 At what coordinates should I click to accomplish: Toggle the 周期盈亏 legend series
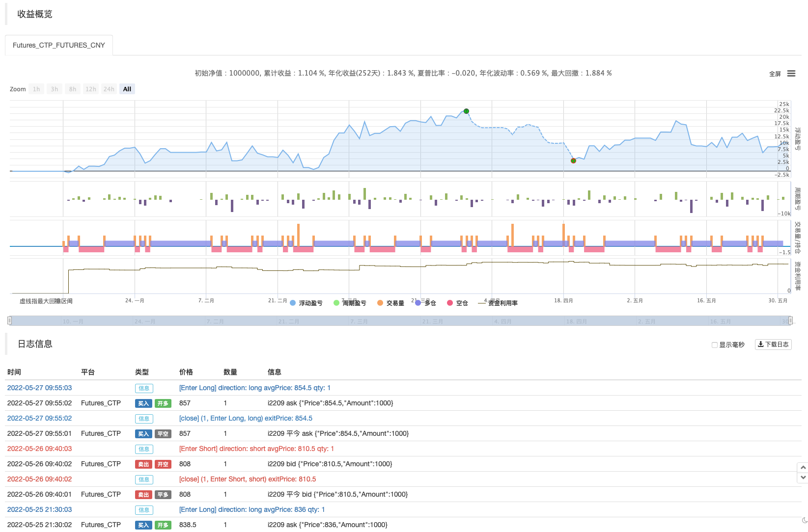coord(350,303)
